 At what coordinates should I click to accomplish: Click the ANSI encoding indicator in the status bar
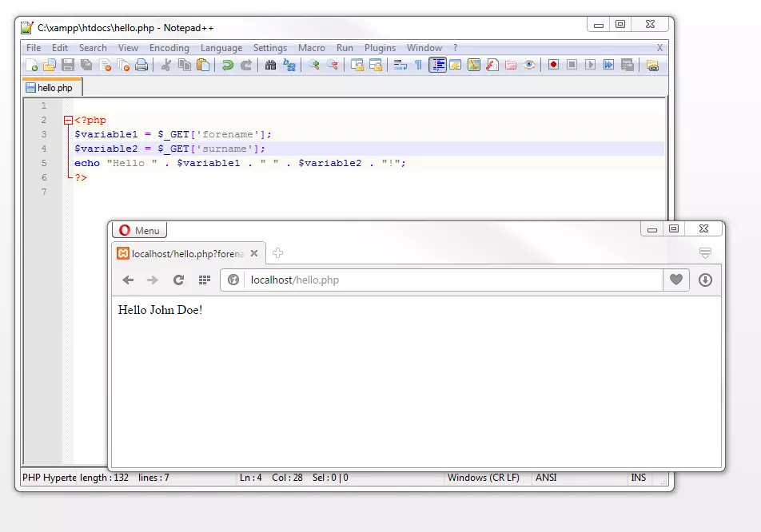click(546, 477)
